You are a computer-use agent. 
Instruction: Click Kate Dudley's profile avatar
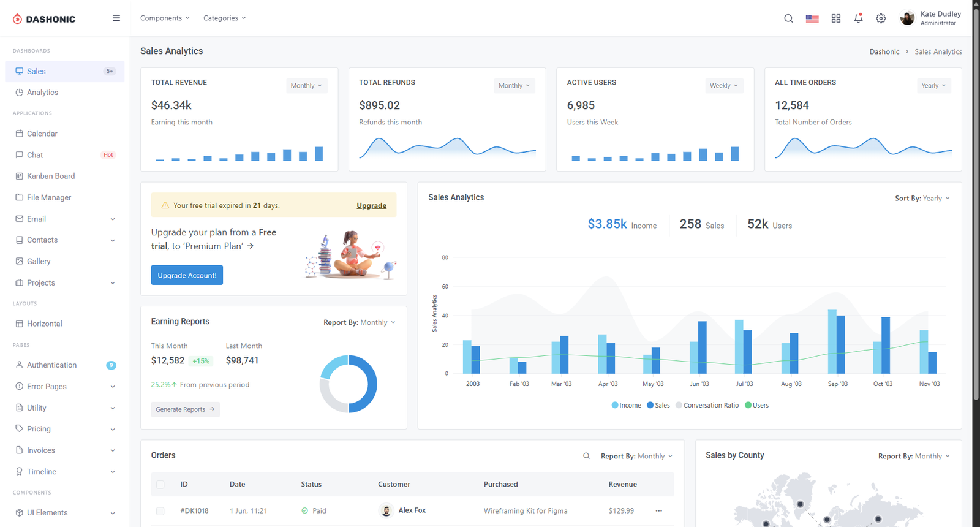[907, 18]
